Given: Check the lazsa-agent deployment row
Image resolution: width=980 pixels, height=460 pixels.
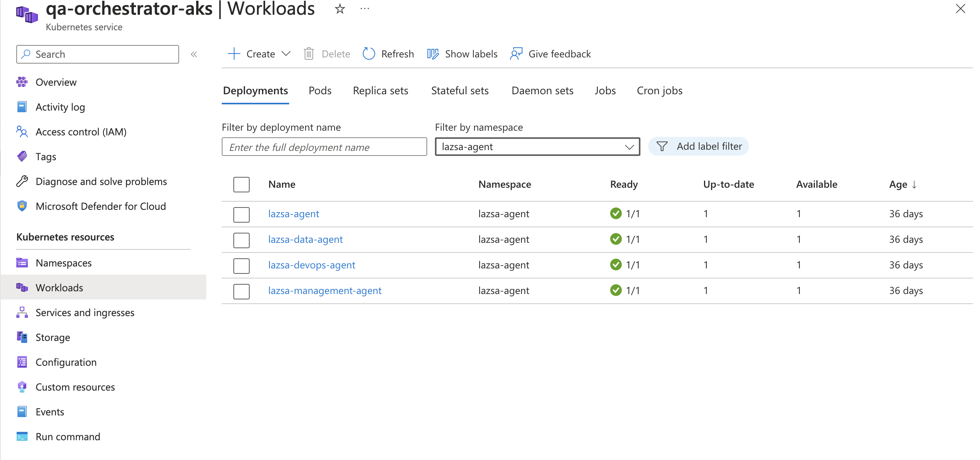Looking at the screenshot, I should pyautogui.click(x=241, y=214).
